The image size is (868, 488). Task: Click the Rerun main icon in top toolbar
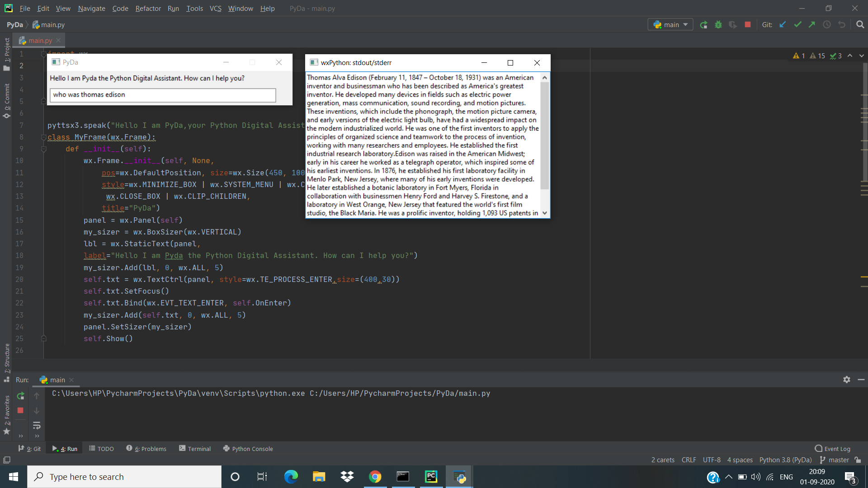click(x=703, y=25)
